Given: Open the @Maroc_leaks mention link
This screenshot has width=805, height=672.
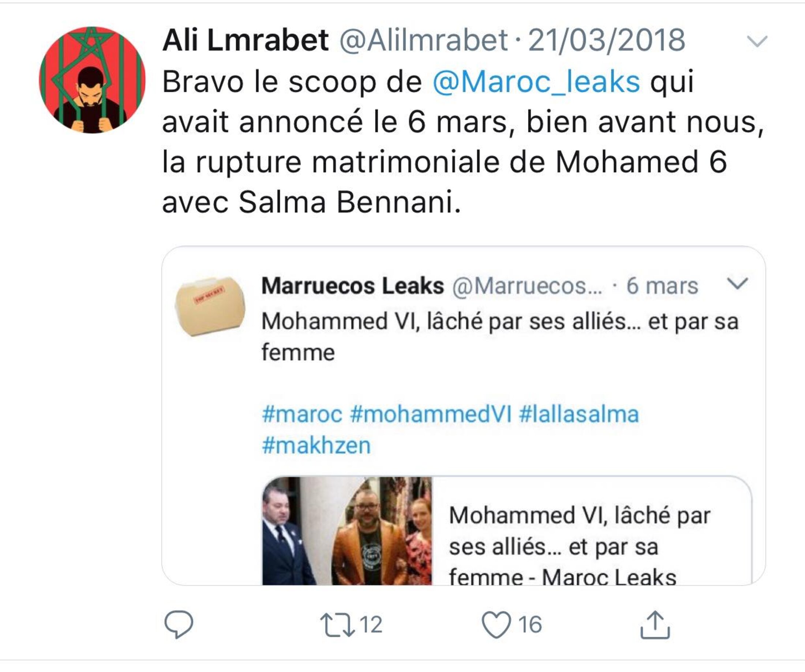Looking at the screenshot, I should click(x=536, y=82).
